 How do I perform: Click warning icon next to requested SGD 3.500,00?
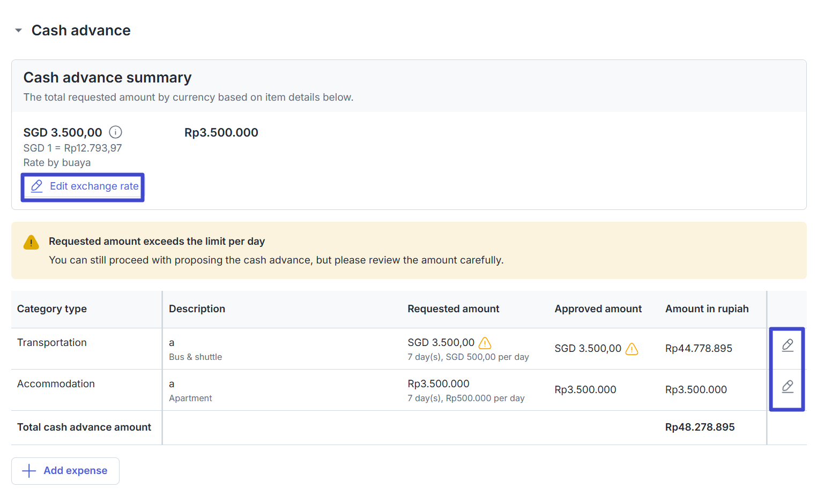click(x=485, y=343)
